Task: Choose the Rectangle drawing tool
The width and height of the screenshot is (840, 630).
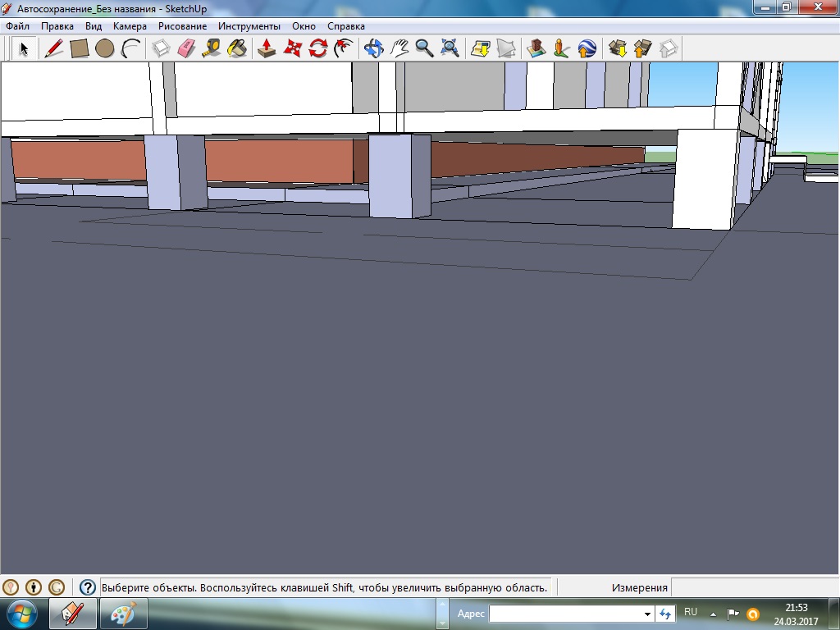Action: pyautogui.click(x=80, y=48)
